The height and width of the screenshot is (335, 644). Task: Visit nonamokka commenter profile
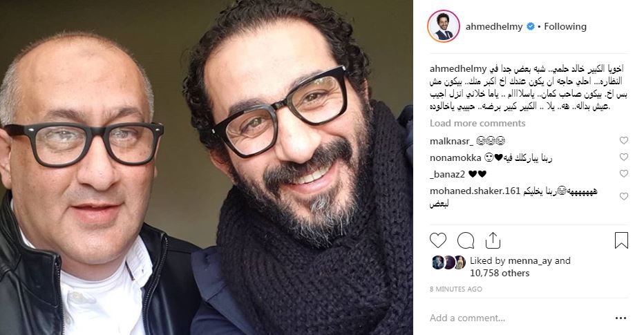pyautogui.click(x=455, y=157)
